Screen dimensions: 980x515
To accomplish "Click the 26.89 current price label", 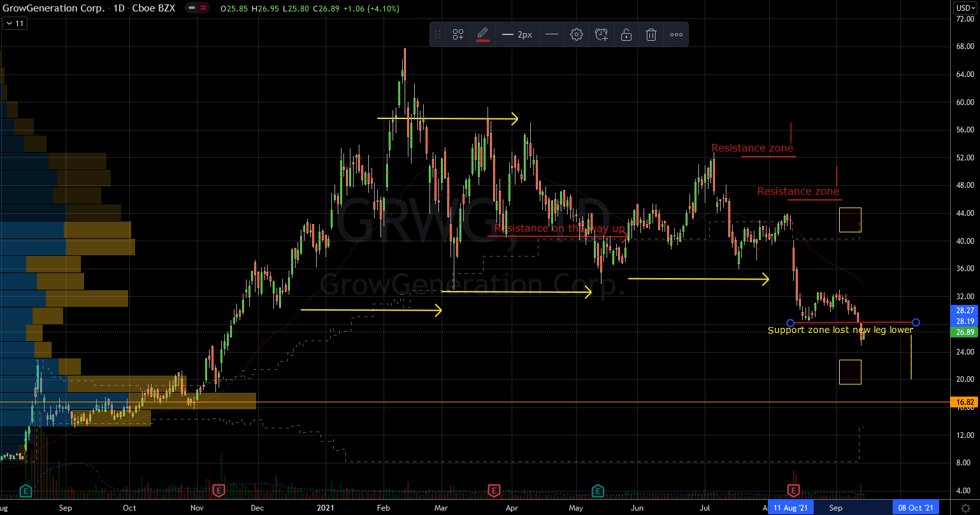I will coord(965,332).
